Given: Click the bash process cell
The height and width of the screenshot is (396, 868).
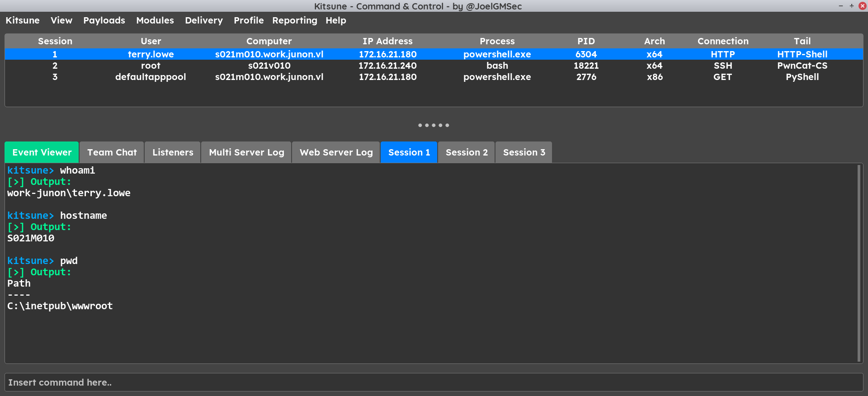Looking at the screenshot, I should click(497, 66).
